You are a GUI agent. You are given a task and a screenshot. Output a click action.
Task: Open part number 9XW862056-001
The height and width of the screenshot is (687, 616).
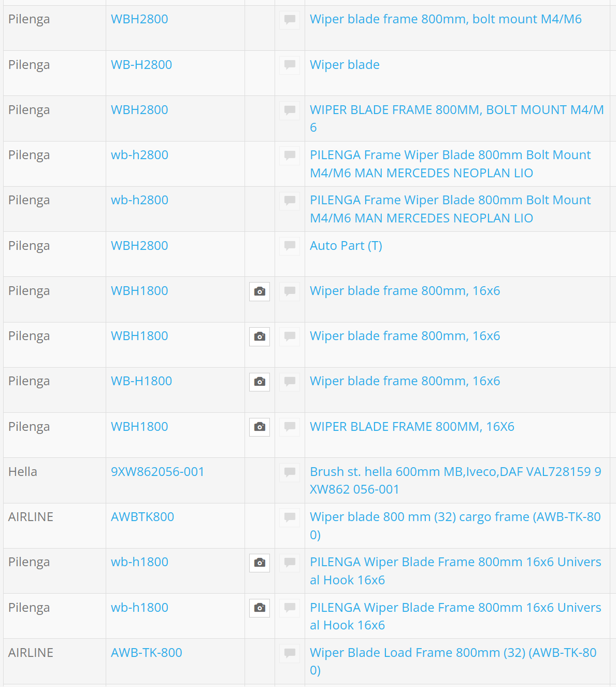point(157,472)
